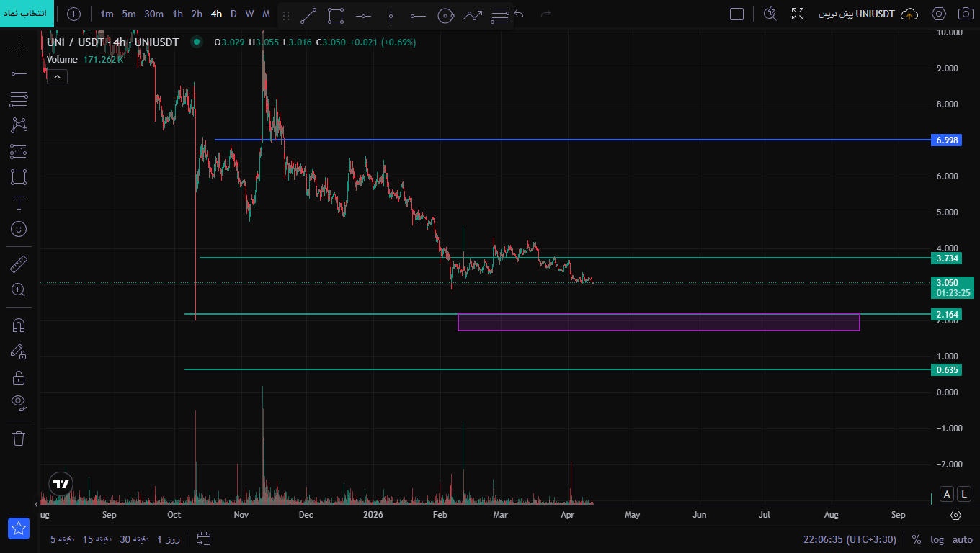Pick the rectangle in floating toolbar
This screenshot has width=980, height=553.
[335, 15]
